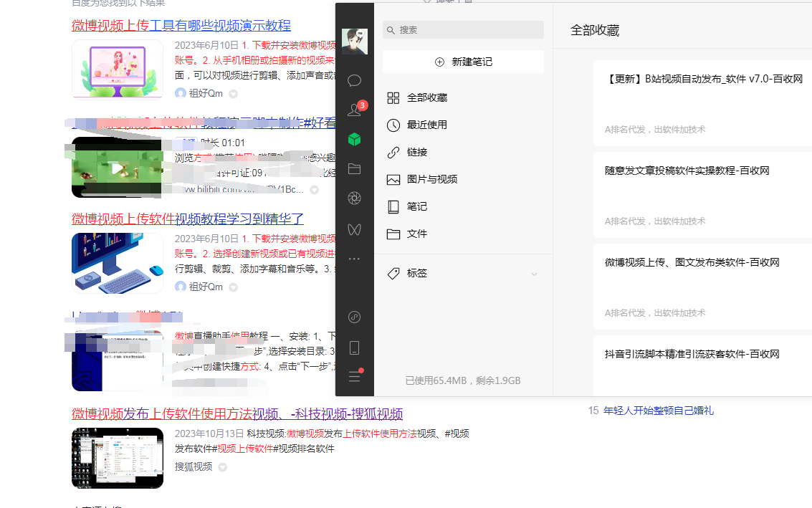Click the 全部收藏 heading in right pane
The image size is (812, 508).
(x=595, y=31)
